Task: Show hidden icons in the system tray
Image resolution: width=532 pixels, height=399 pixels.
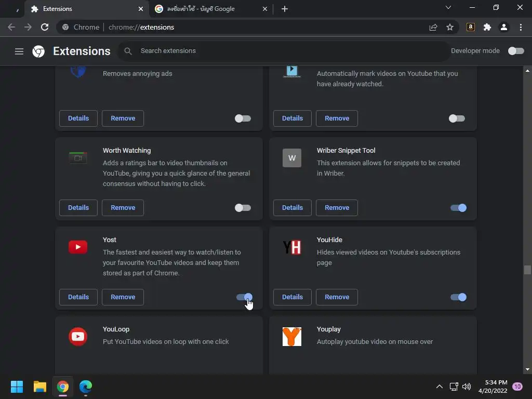Action: (x=440, y=387)
